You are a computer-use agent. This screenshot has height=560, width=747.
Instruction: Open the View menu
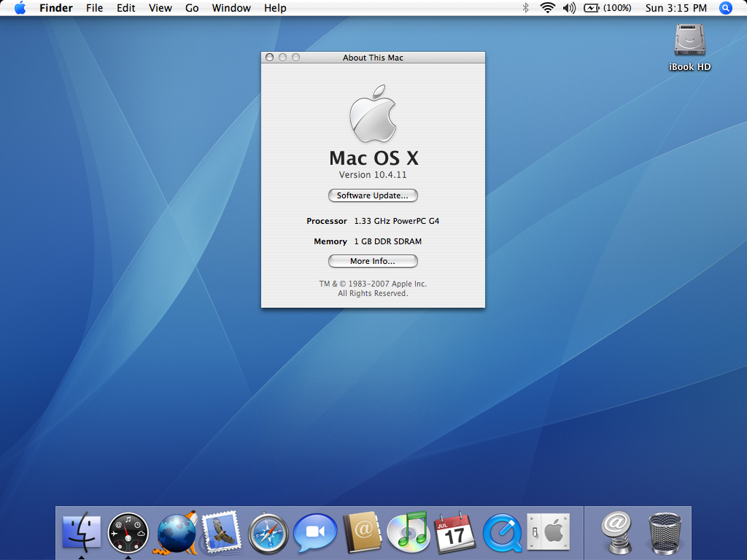[x=160, y=8]
